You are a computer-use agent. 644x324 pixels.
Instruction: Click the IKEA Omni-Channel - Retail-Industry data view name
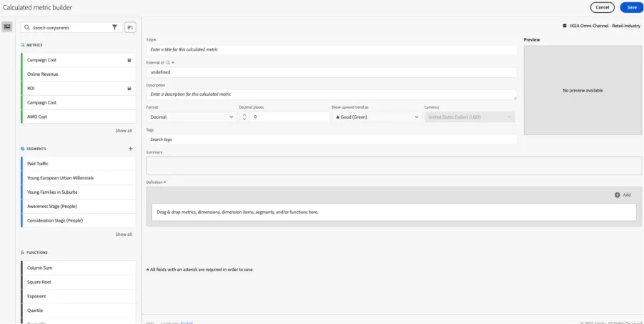[x=605, y=26]
